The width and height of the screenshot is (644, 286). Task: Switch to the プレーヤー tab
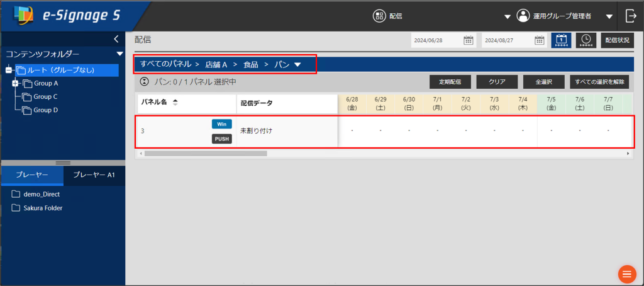click(32, 175)
